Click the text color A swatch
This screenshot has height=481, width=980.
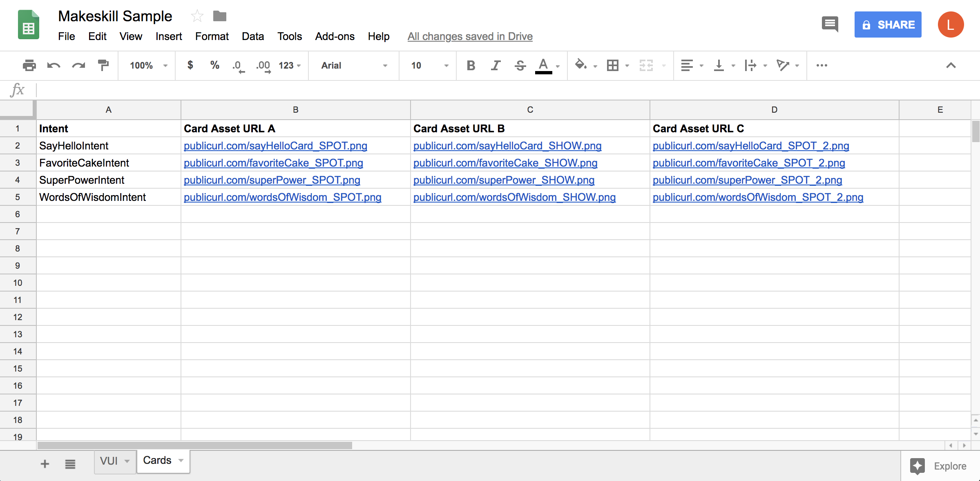543,65
